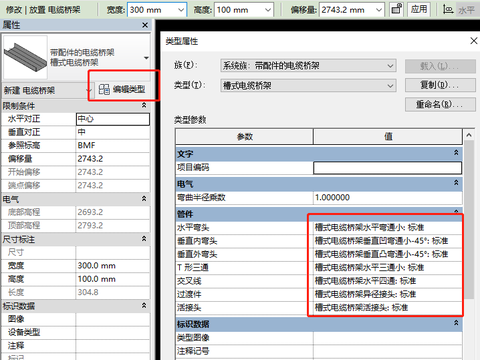Select the T 形三通 fitting value cell
This screenshot has height=360, width=480.
(387, 268)
